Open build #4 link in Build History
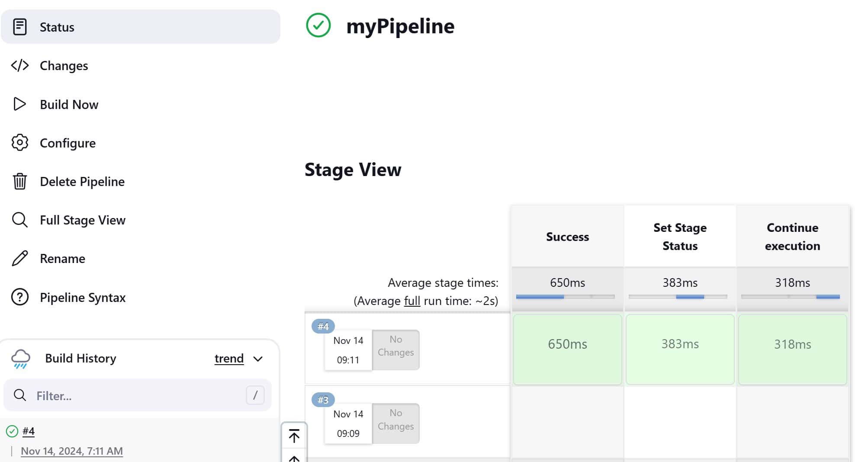The height and width of the screenshot is (462, 868). (x=29, y=431)
